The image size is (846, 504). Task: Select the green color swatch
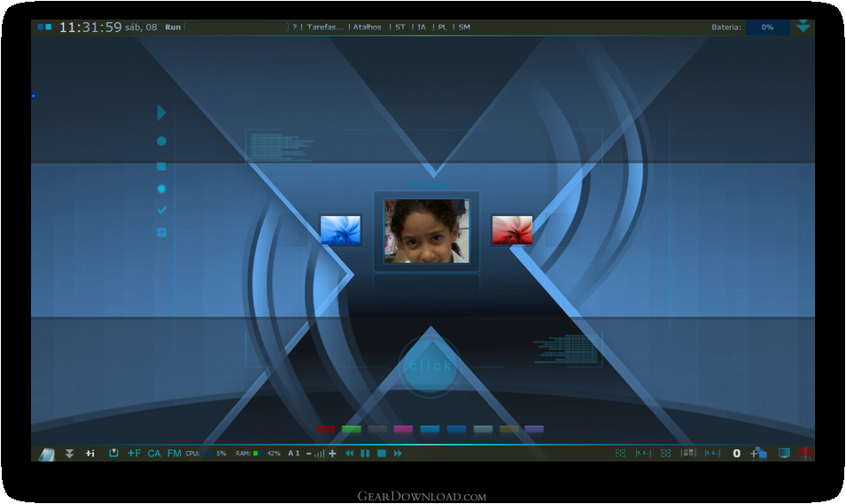[351, 430]
